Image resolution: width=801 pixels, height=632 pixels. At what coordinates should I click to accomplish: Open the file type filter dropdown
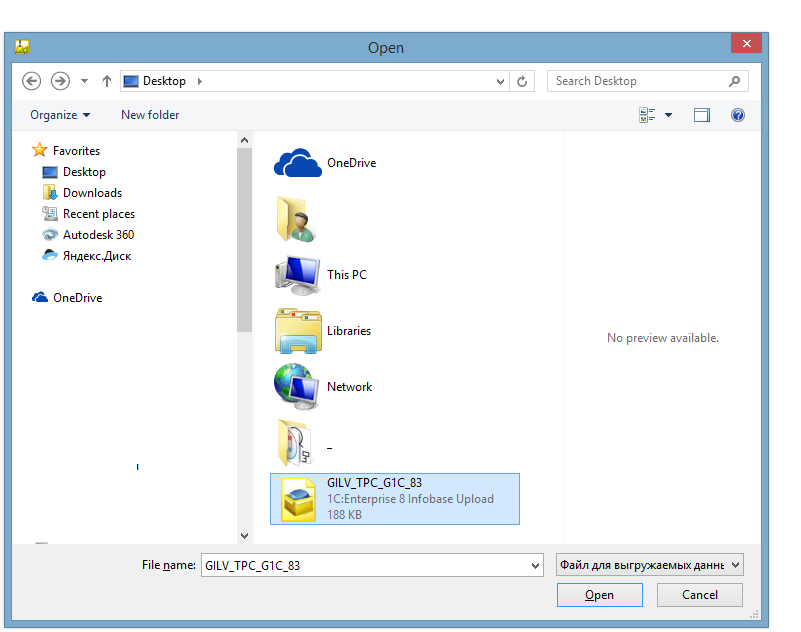(x=649, y=565)
